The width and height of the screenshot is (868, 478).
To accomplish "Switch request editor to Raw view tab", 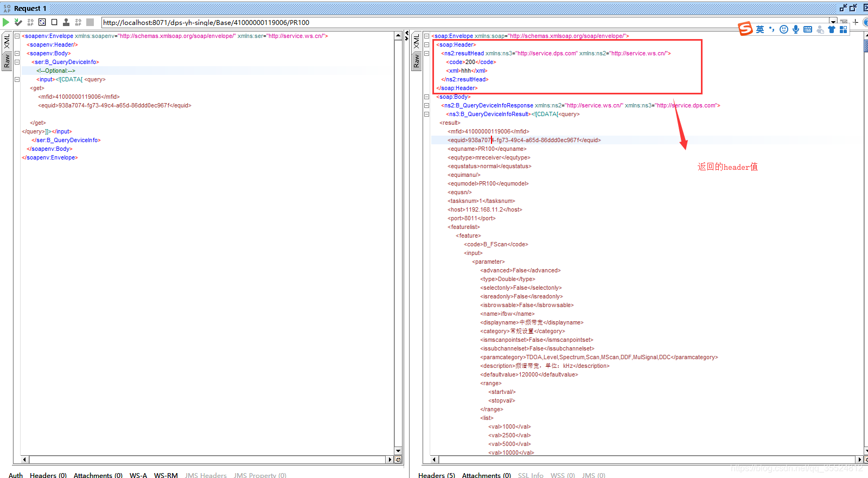I will 7,61.
